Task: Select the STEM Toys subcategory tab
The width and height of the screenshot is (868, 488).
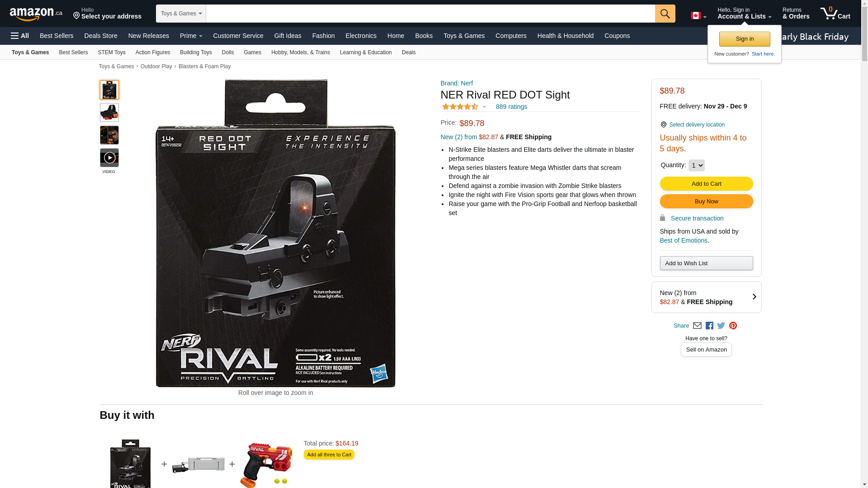Action: 112,52
